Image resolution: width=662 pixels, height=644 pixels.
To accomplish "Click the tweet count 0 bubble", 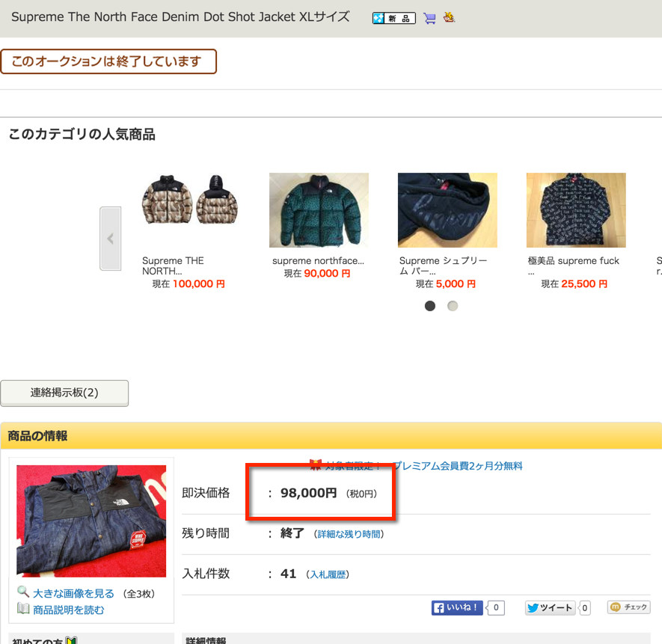I will point(585,607).
